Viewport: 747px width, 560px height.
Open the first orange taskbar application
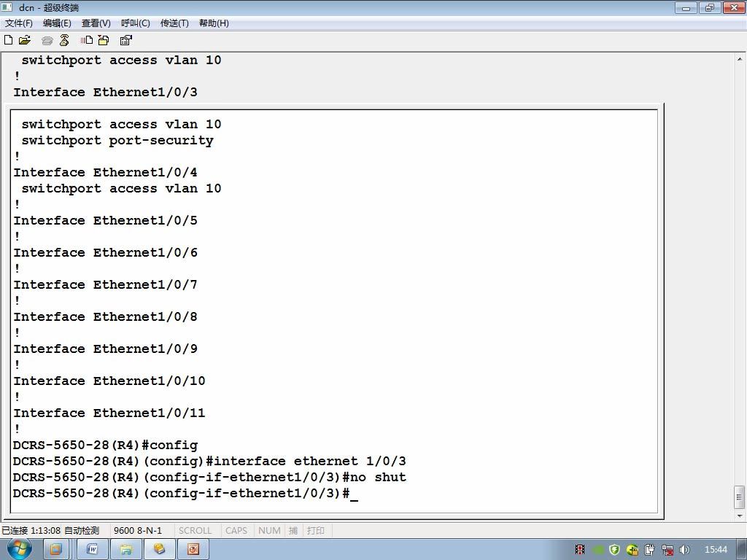tap(56, 550)
